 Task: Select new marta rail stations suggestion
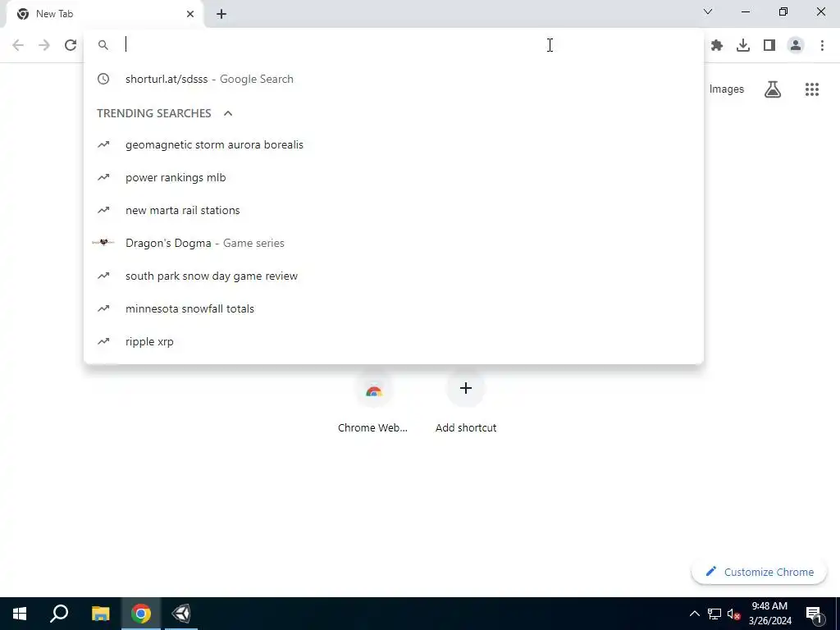tap(393, 210)
